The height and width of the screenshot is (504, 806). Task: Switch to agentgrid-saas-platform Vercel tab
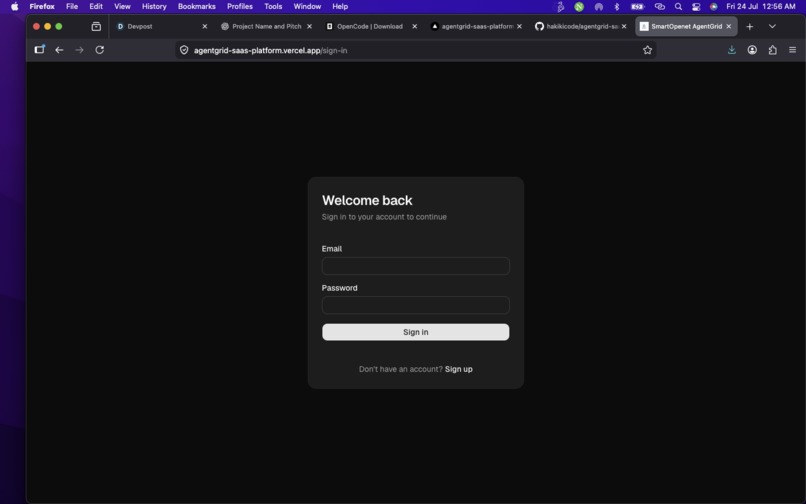click(x=476, y=26)
